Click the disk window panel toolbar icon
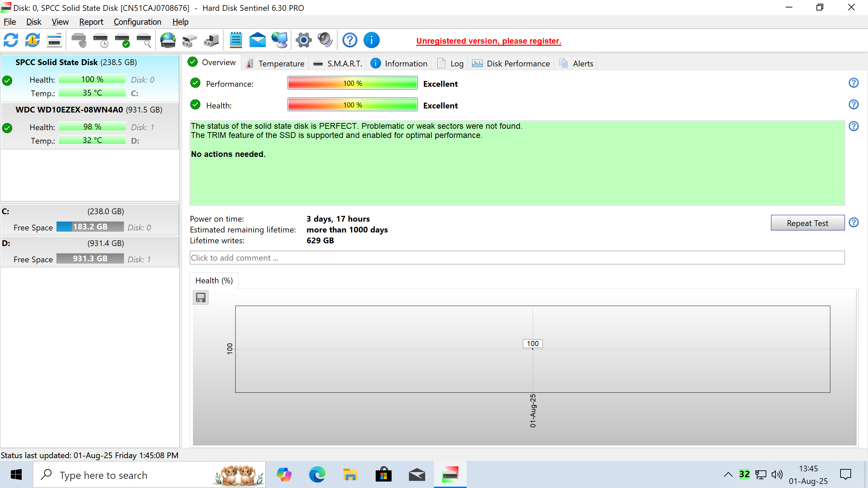 click(x=54, y=40)
